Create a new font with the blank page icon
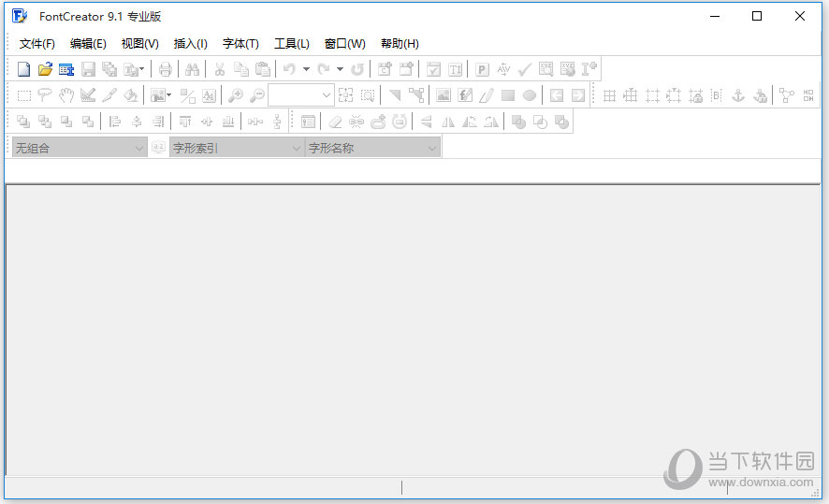 (x=23, y=69)
